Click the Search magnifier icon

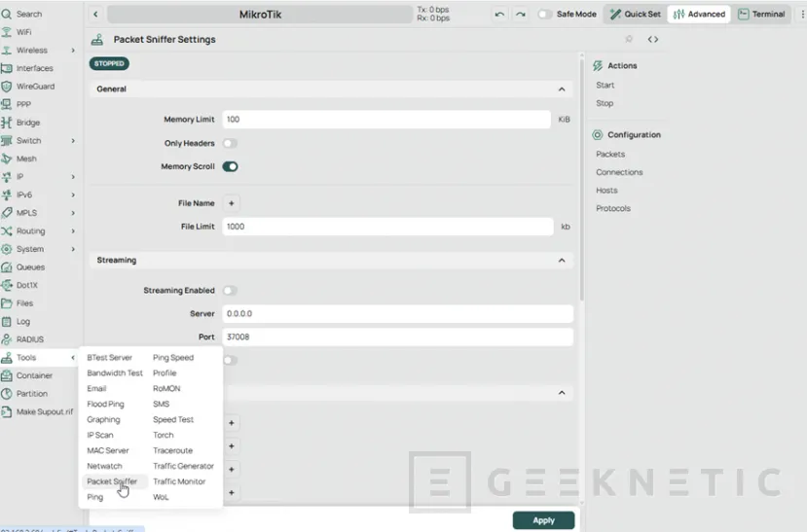(x=7, y=14)
